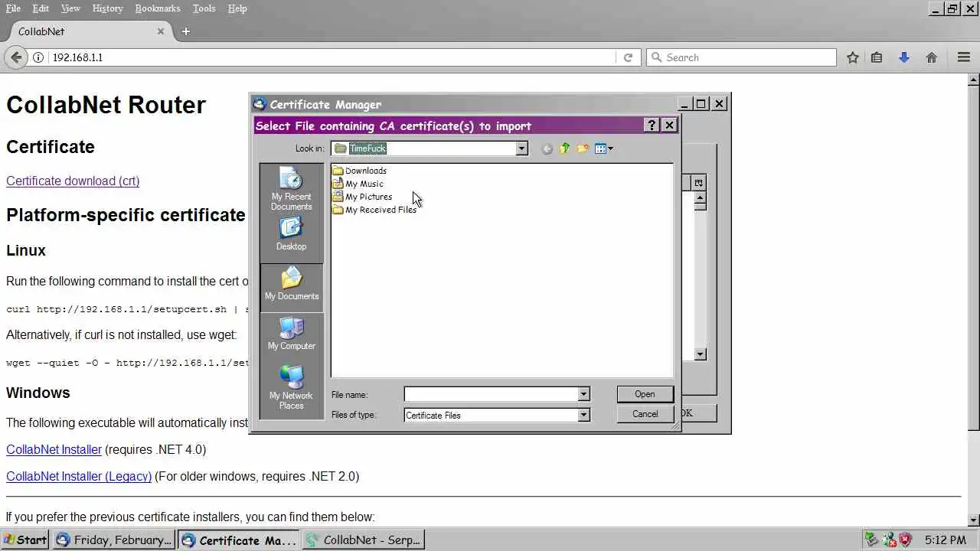
Task: Create a new folder in file dialog
Action: [x=583, y=148]
